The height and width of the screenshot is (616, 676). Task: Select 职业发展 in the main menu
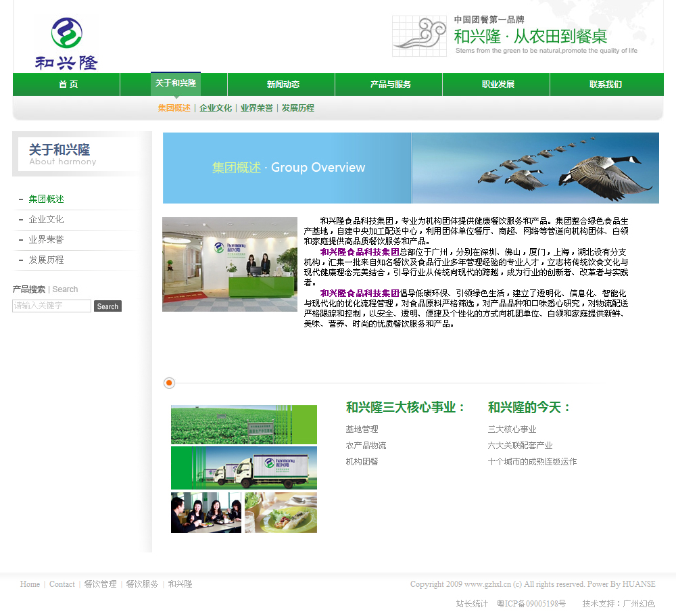[x=498, y=85]
